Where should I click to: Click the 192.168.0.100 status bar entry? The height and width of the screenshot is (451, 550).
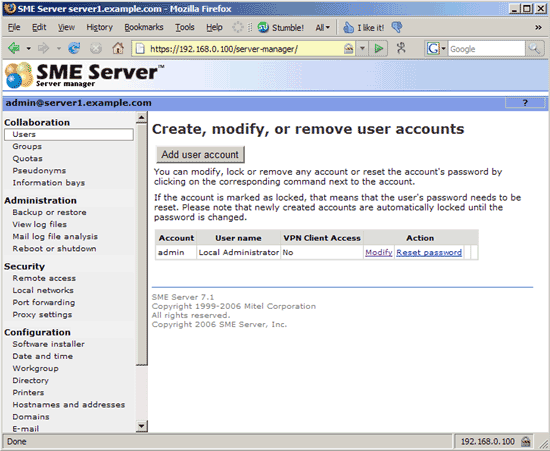point(488,442)
